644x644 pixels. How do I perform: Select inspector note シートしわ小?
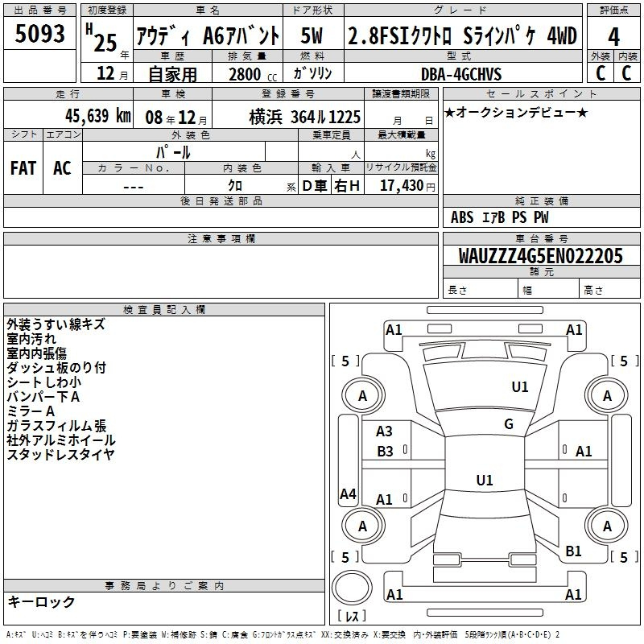pos(44,382)
